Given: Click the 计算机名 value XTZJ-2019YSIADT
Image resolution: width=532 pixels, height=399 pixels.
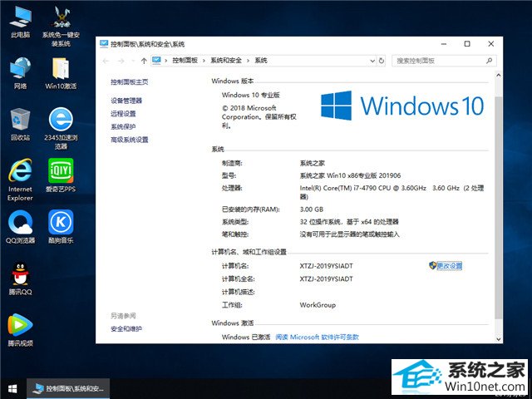Looking at the screenshot, I should [x=326, y=266].
